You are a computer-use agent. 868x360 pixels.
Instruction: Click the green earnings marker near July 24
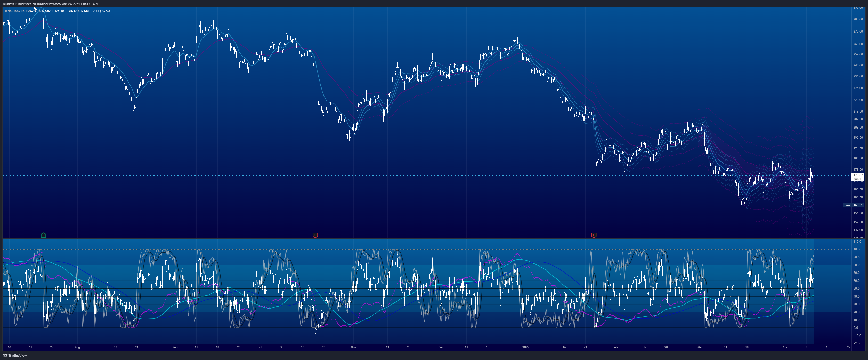[44, 235]
